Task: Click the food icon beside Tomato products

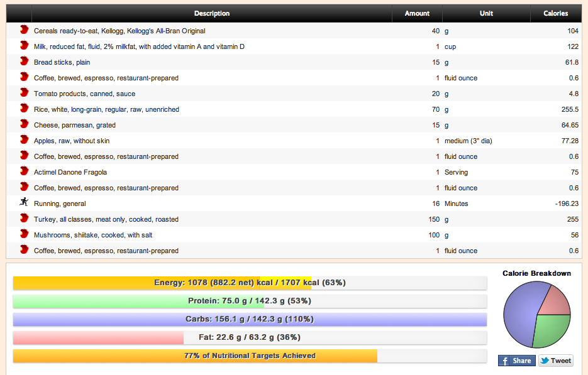Action: pyautogui.click(x=24, y=93)
